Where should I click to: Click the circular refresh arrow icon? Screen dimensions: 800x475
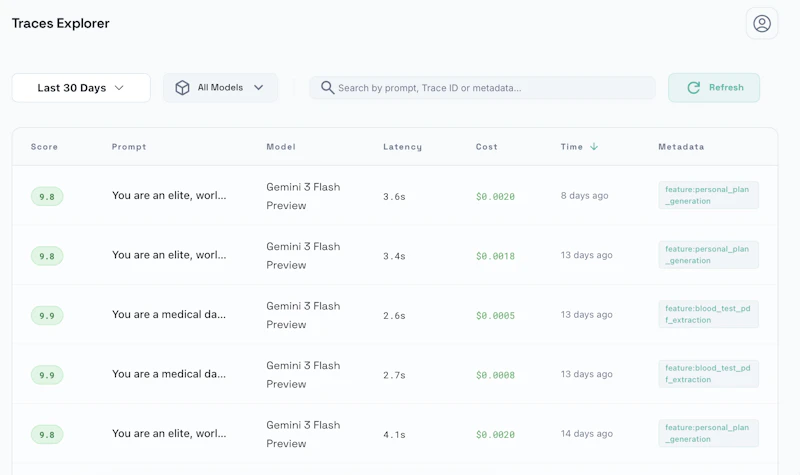pos(693,88)
